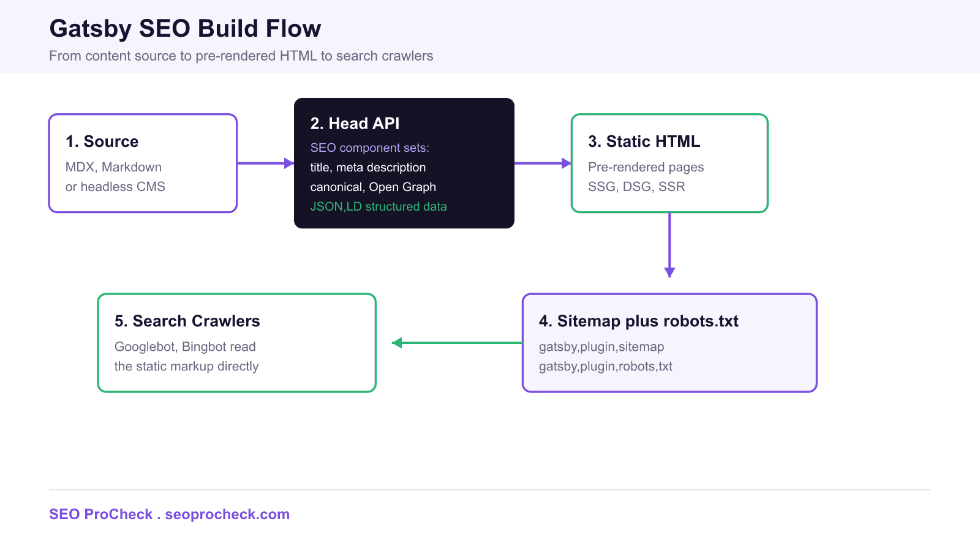Click the 'MDX, Markdown' line
Screen dimensions: 980x551
pyautogui.click(x=113, y=167)
